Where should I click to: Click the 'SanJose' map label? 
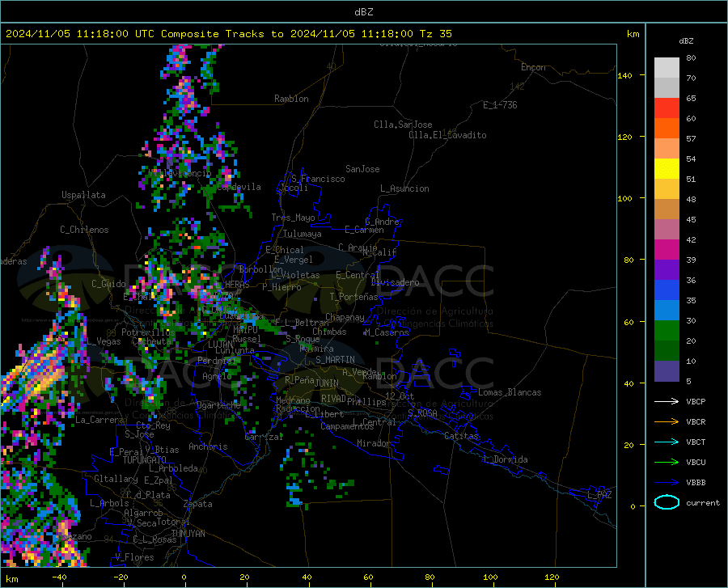click(362, 169)
